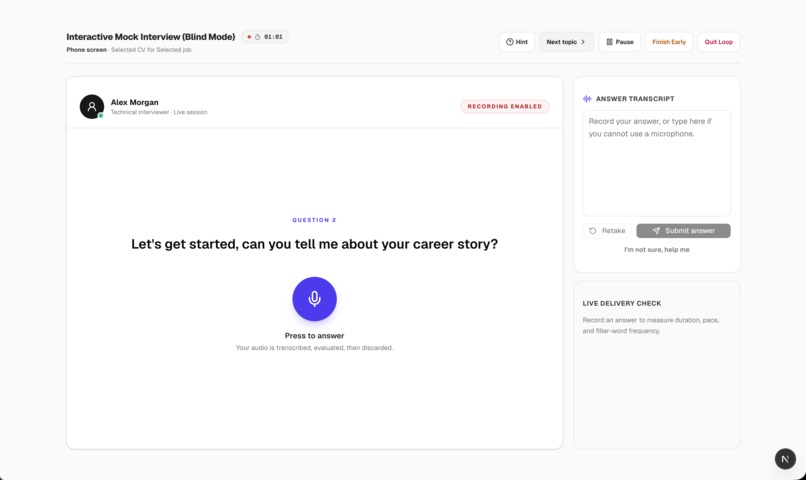Click the Recording Enabled badge
The image size is (806, 480).
(504, 106)
